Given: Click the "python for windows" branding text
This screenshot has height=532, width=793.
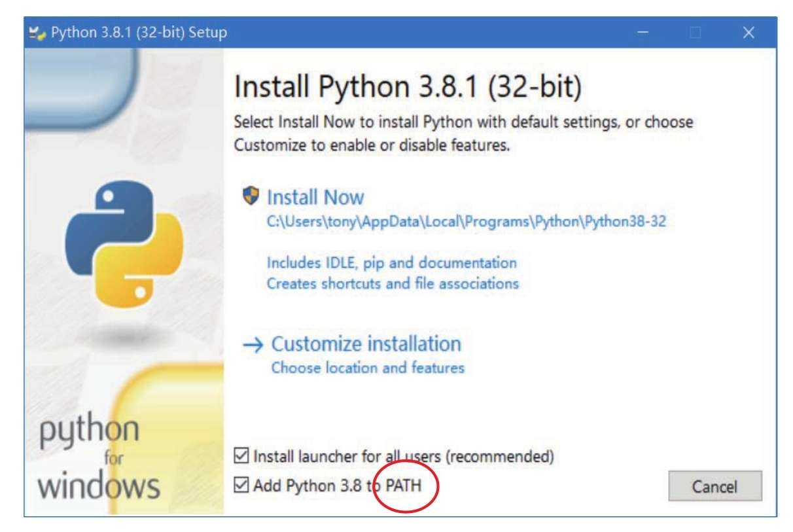Looking at the screenshot, I should tap(98, 457).
